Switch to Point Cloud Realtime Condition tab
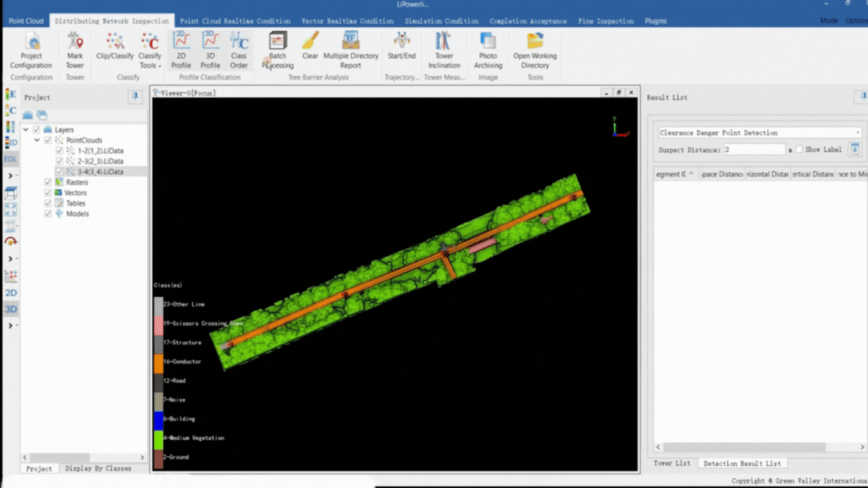Screen dimensions: 868x488 [234, 21]
